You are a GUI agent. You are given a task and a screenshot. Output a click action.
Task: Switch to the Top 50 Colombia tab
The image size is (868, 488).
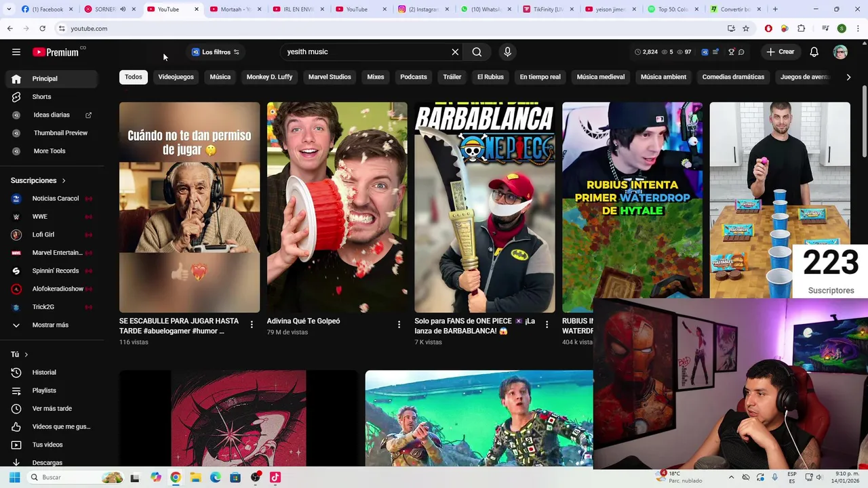click(x=673, y=9)
